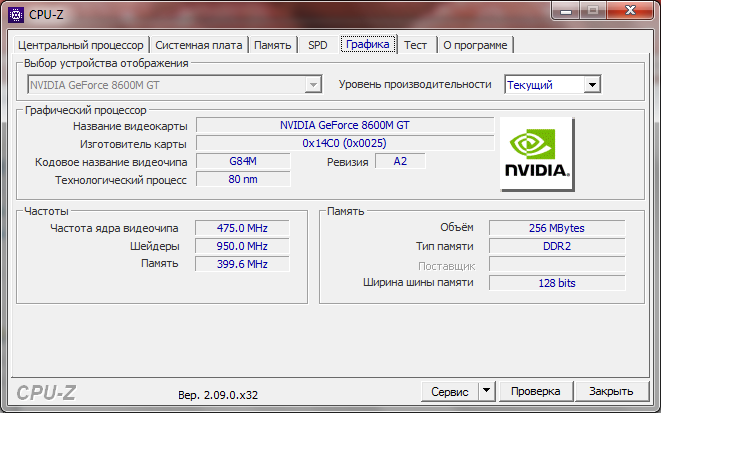Image resolution: width=744 pixels, height=454 pixels.
Task: Click the Частота ядра видеочипа label
Action: tap(114, 228)
